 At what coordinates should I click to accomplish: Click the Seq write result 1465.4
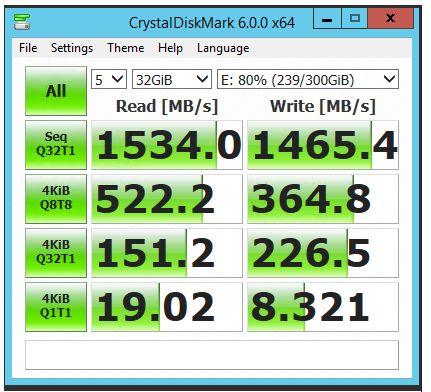pos(323,145)
